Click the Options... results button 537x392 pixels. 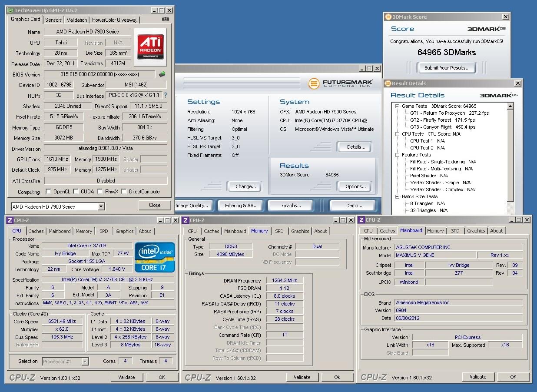[355, 186]
